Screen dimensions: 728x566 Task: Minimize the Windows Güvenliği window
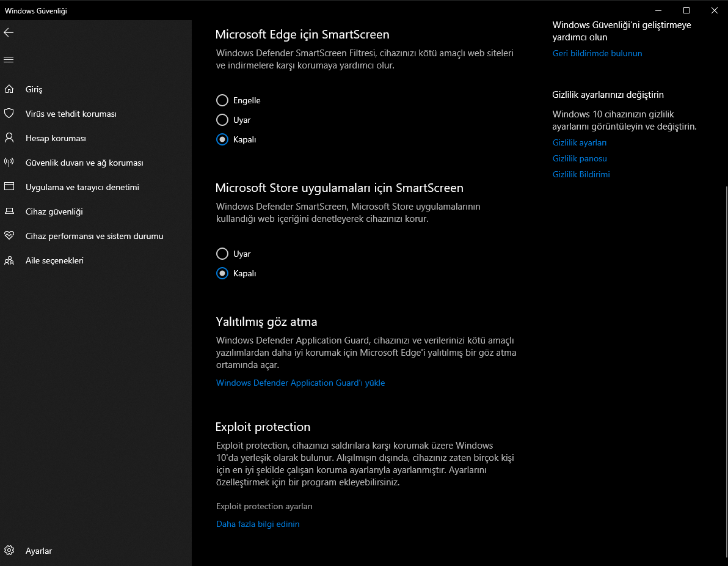(x=658, y=10)
